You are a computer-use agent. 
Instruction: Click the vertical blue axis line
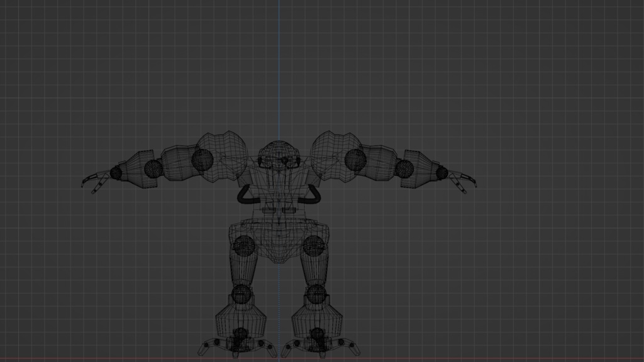pyautogui.click(x=279, y=75)
